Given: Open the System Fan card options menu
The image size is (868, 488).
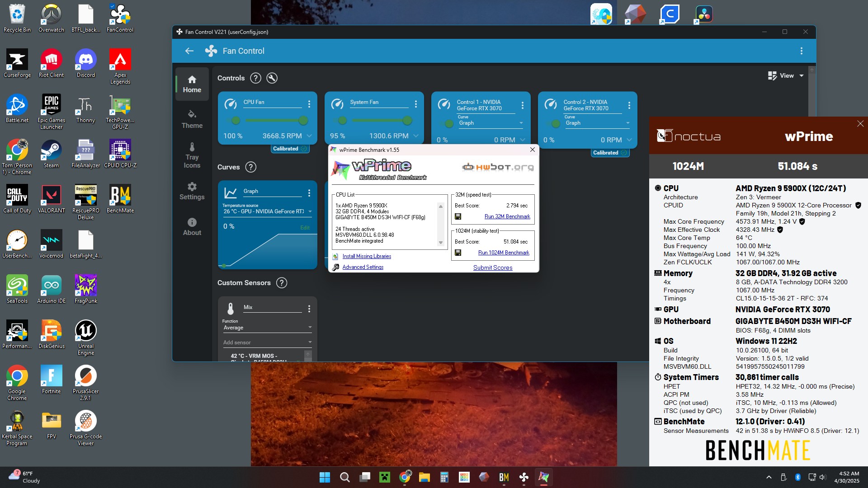Looking at the screenshot, I should 416,104.
